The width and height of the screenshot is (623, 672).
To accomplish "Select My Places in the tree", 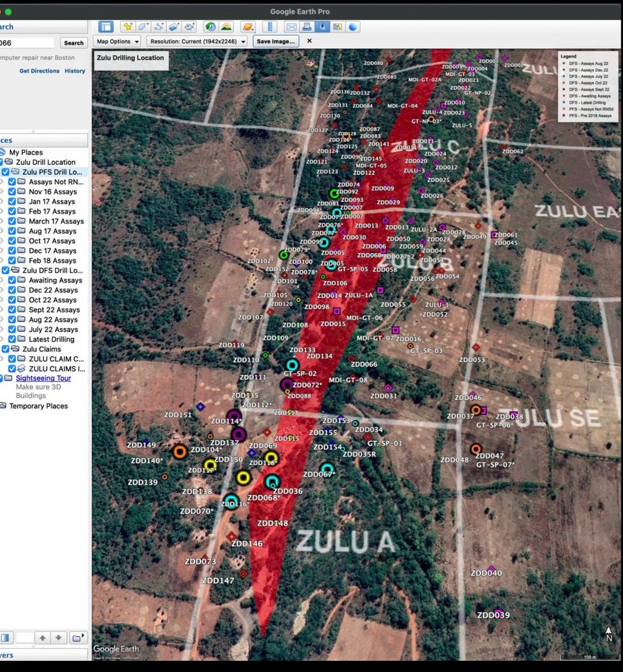I will [26, 152].
